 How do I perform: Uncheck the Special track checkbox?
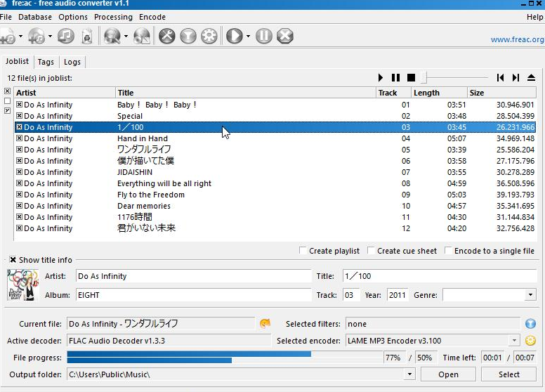click(20, 115)
